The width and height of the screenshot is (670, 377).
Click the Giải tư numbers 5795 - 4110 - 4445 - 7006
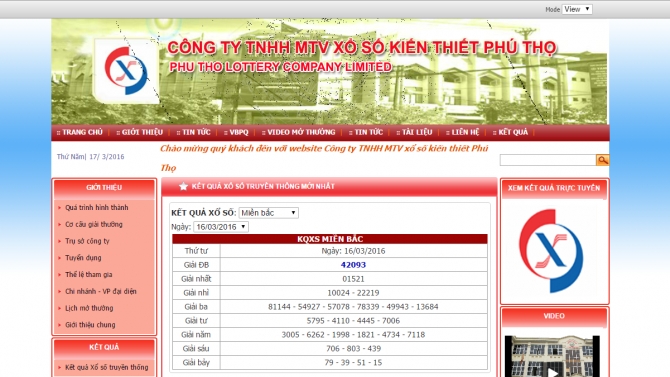[353, 321]
